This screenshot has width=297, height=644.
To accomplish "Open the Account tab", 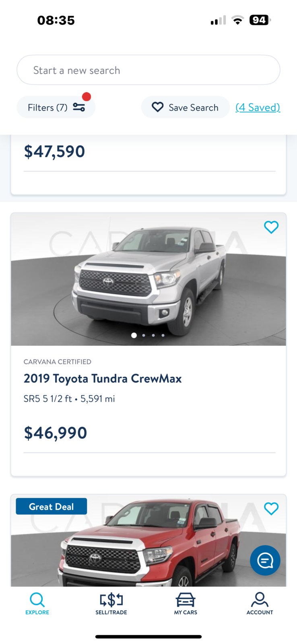I will tap(260, 604).
